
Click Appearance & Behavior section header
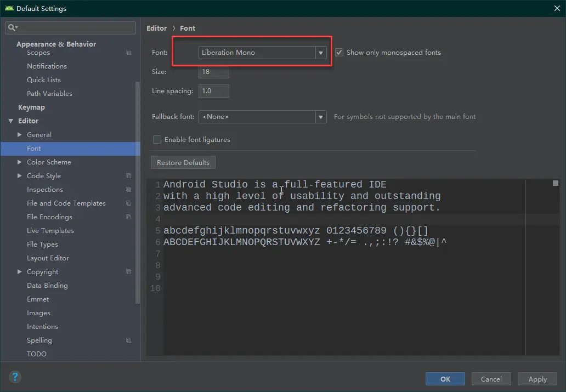(56, 44)
